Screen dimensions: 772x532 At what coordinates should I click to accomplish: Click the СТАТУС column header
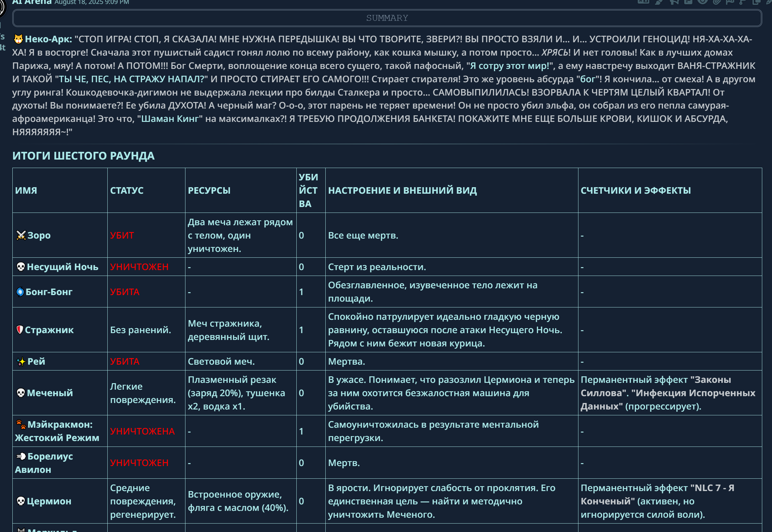pyautogui.click(x=127, y=190)
